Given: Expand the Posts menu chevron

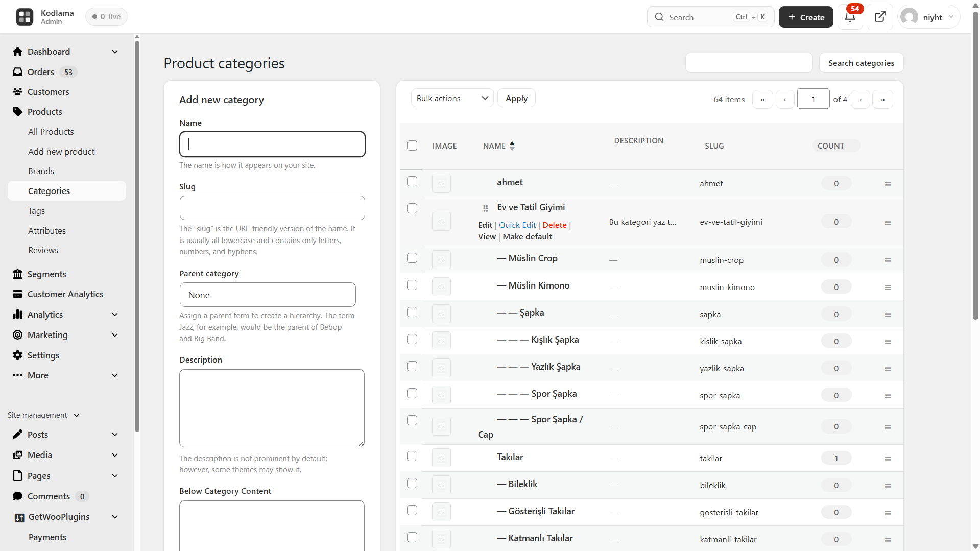Looking at the screenshot, I should pyautogui.click(x=115, y=435).
